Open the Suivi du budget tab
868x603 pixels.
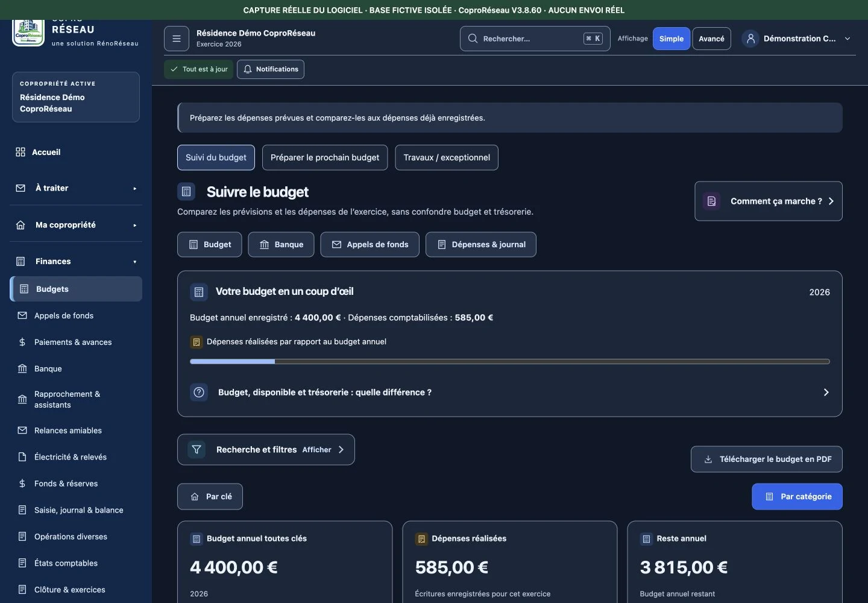(x=216, y=157)
